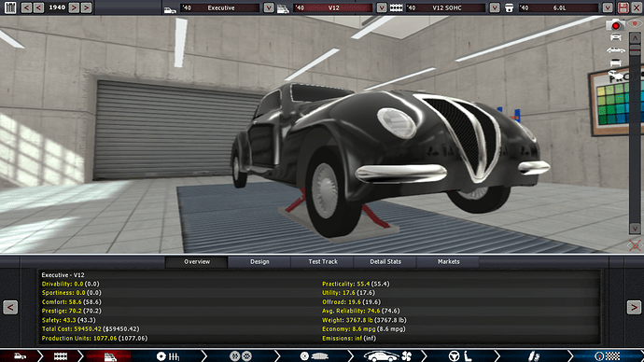Switch to the Test Track tab
The image size is (644, 362).
click(323, 262)
